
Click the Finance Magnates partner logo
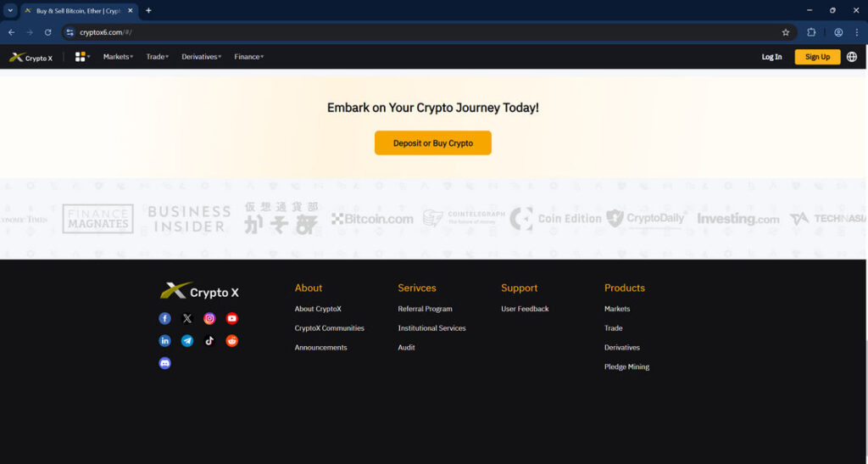coord(98,219)
